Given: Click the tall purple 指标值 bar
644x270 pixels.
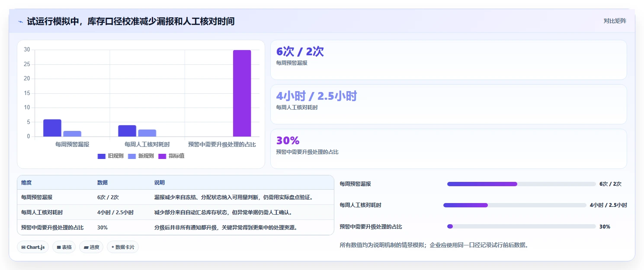Looking at the screenshot, I should click(242, 93).
